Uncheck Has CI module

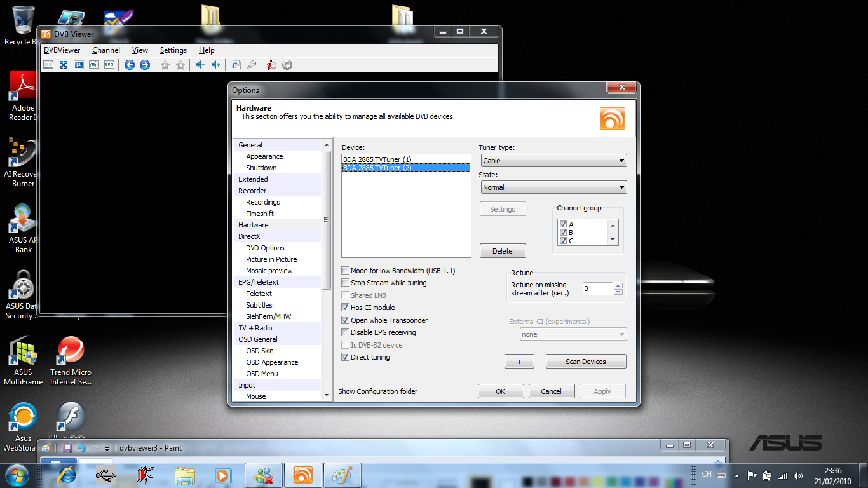tap(346, 308)
